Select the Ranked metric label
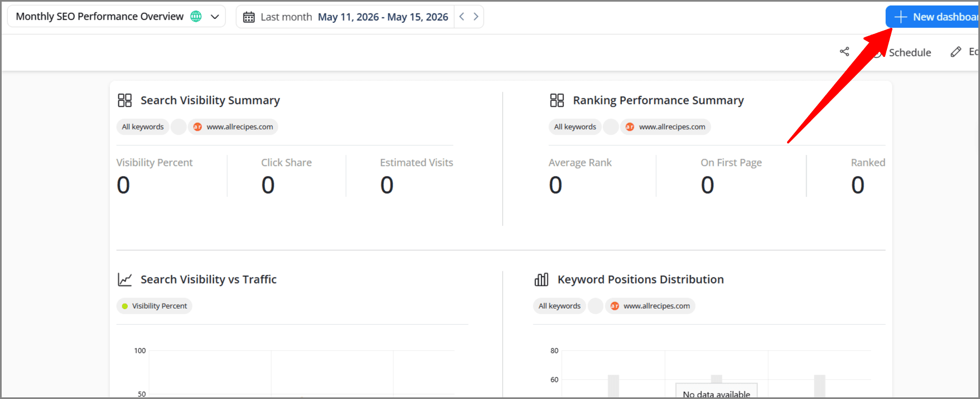 pyautogui.click(x=868, y=162)
